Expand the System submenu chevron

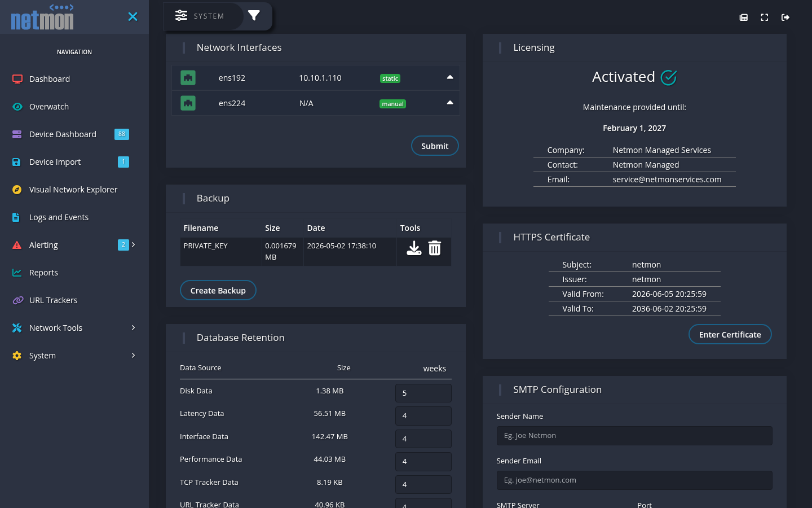(x=133, y=355)
